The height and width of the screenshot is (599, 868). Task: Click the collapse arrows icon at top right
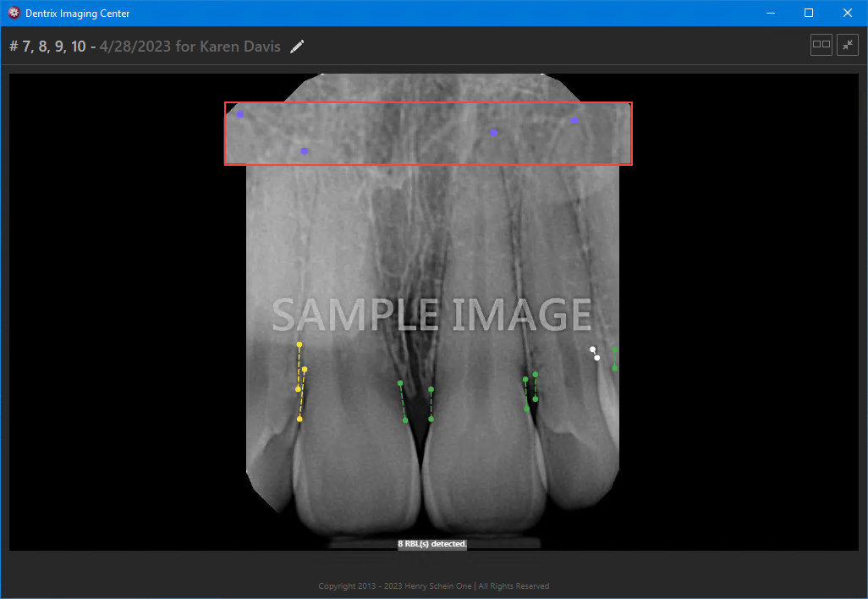coord(847,45)
